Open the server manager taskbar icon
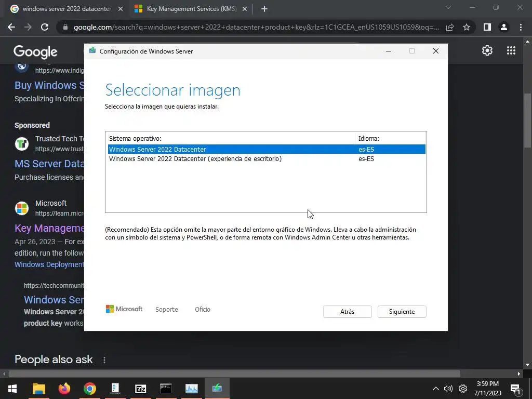Viewport: 532px width, 399px height. 115,389
